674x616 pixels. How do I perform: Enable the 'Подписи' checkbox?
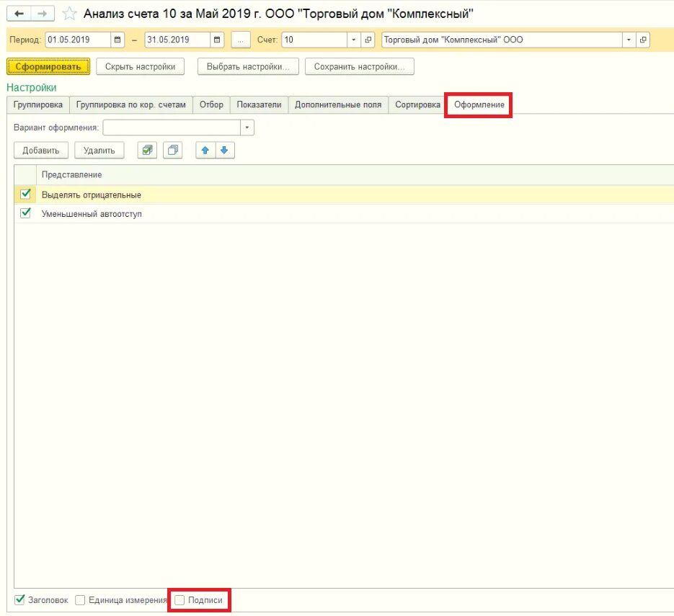click(x=179, y=600)
